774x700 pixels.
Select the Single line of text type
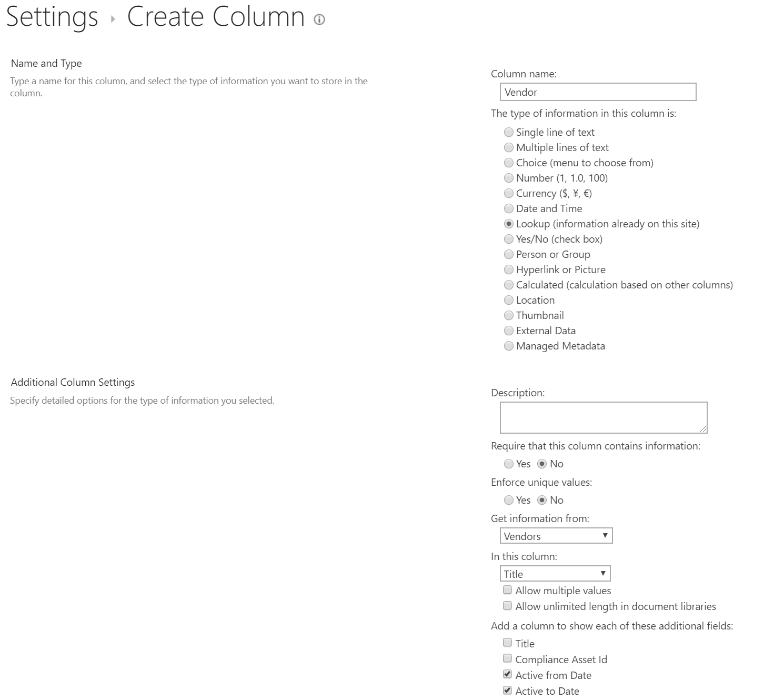(x=508, y=132)
